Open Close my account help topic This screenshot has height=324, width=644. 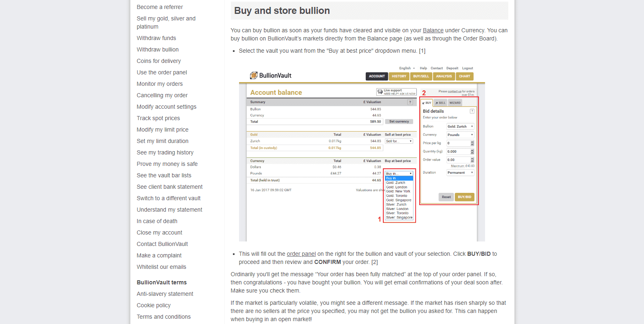tap(159, 232)
